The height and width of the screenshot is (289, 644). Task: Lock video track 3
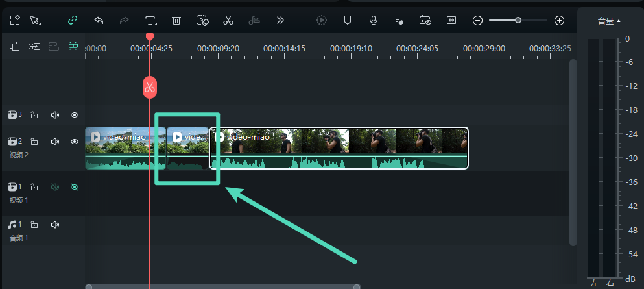(34, 115)
